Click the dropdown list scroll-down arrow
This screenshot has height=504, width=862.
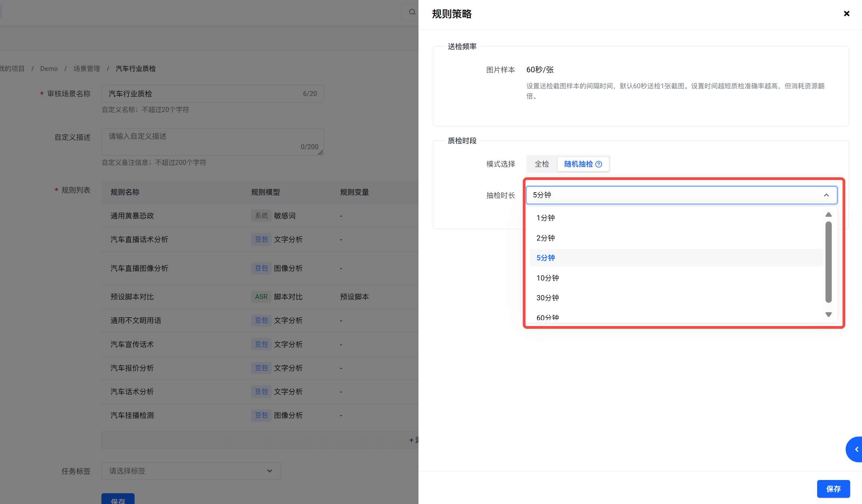(x=829, y=315)
